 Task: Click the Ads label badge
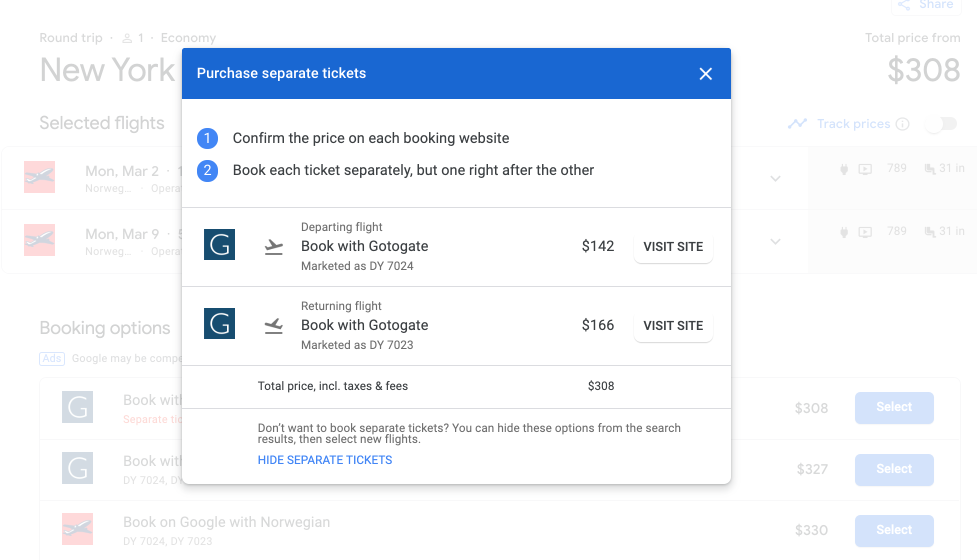[x=52, y=358]
